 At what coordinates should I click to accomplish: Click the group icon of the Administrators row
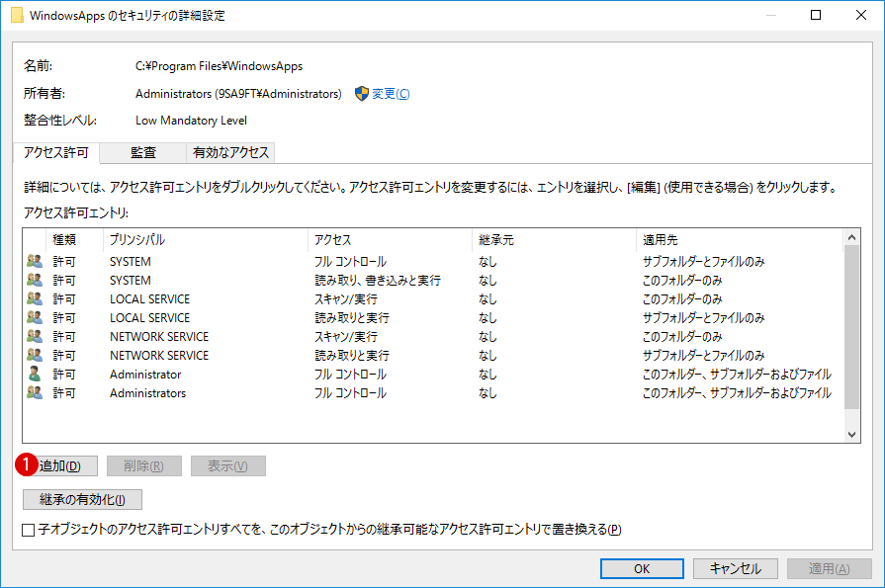coord(35,392)
